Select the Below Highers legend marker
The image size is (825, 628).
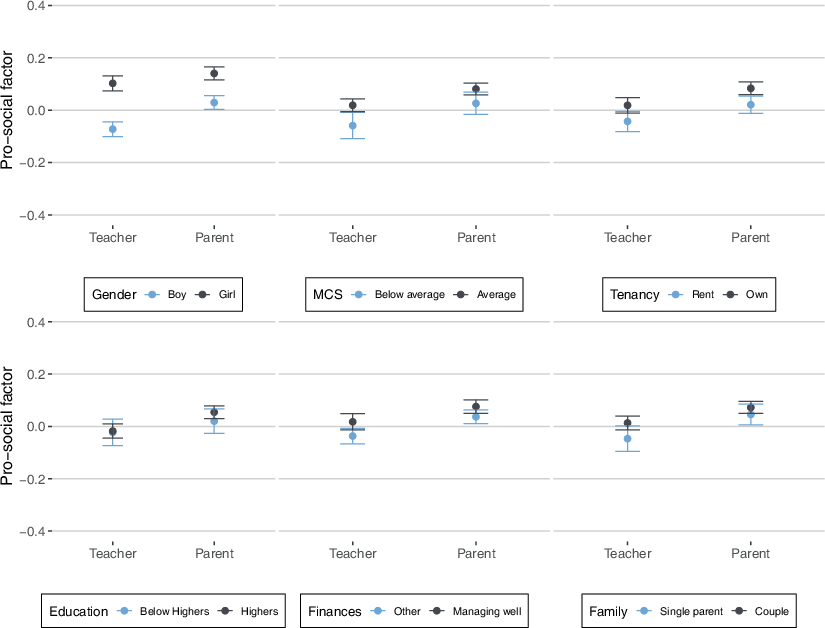click(125, 611)
